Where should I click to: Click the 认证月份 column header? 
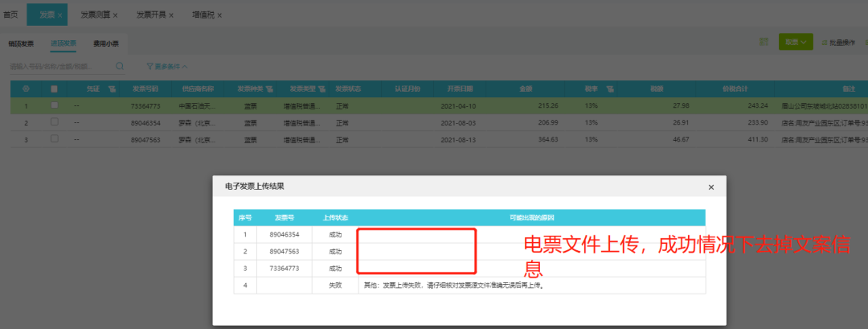[407, 88]
